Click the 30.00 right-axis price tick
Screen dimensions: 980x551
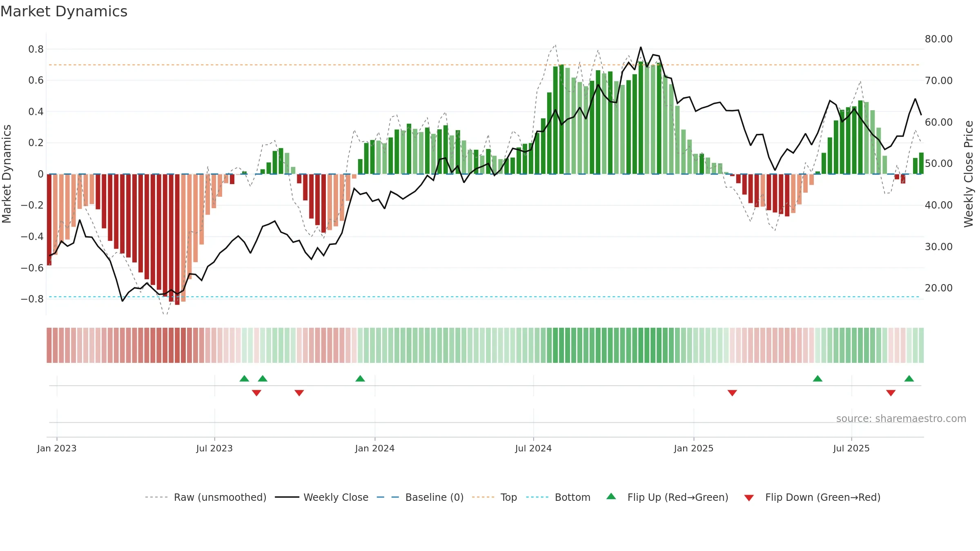(x=939, y=247)
